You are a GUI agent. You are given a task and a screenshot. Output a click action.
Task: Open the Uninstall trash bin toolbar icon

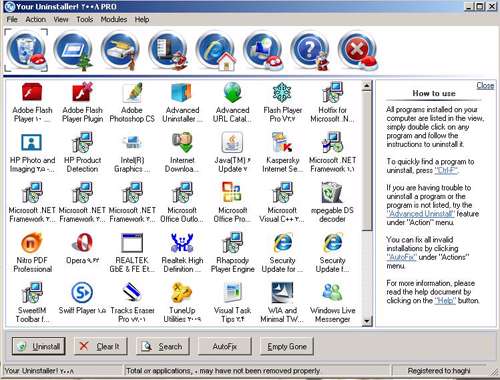26,50
